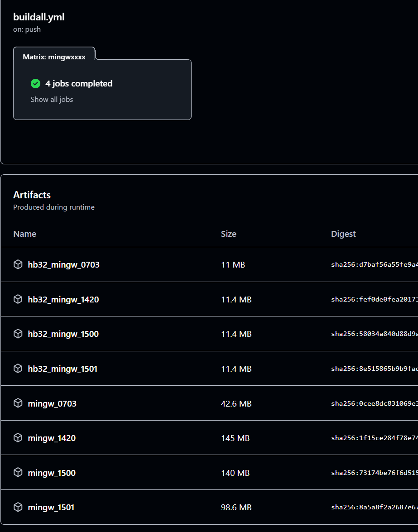This screenshot has width=418, height=532.
Task: Click the package icon beside hb32_mingw_1500
Action: point(18,334)
